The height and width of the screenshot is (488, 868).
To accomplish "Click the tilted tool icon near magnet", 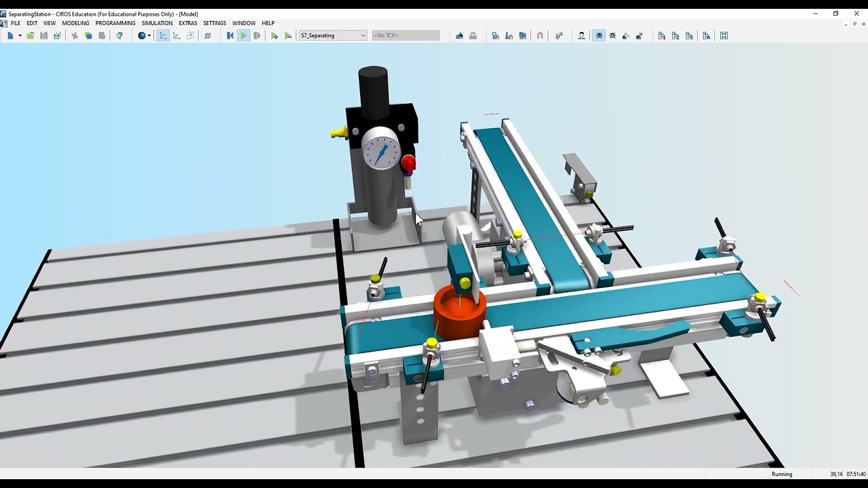I will [559, 35].
